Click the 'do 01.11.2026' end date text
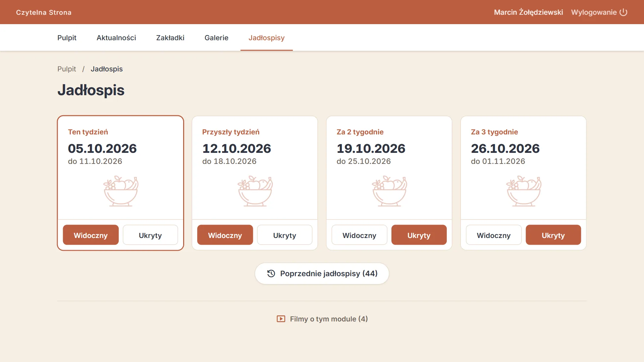Viewport: 644px width, 362px height. pos(498,161)
